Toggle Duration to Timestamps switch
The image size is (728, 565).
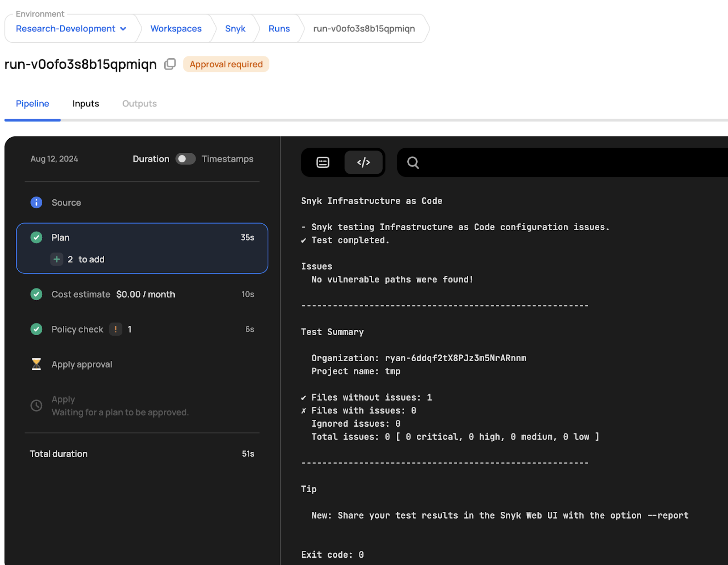pos(186,159)
